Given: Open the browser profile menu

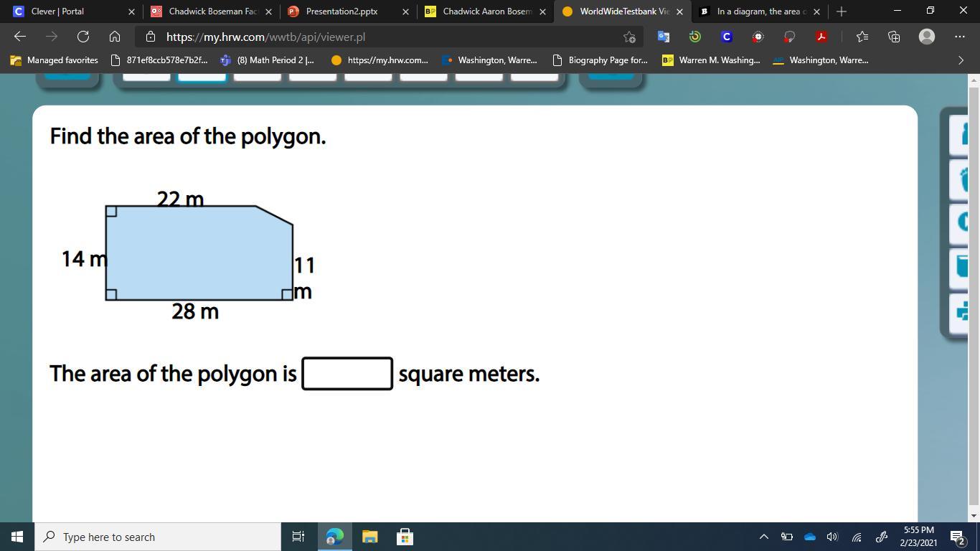Looking at the screenshot, I should 927,37.
